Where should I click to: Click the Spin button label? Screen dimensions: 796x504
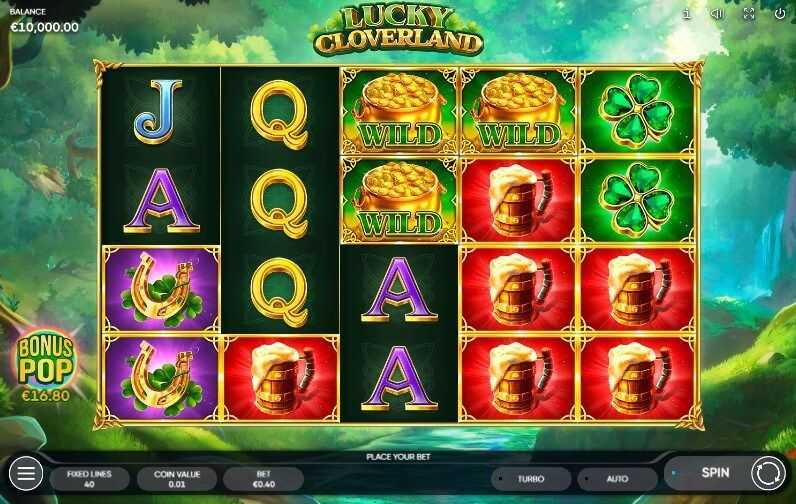715,473
